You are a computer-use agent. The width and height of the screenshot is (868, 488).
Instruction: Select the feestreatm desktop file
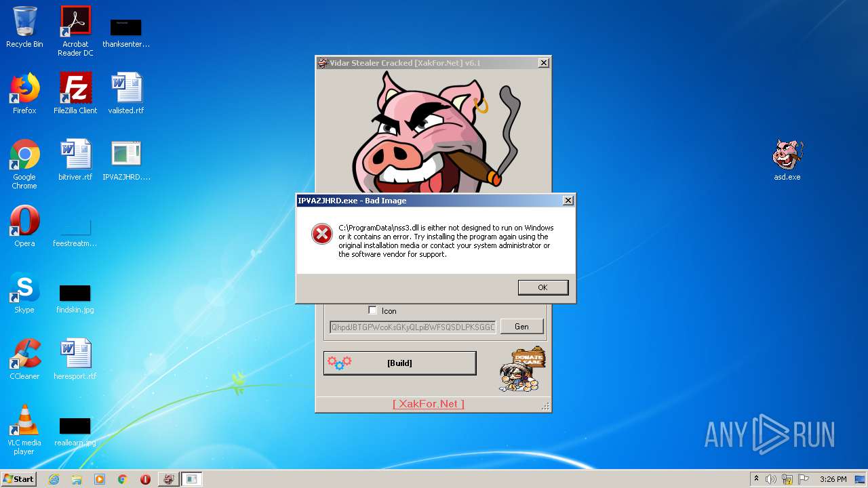(75, 232)
